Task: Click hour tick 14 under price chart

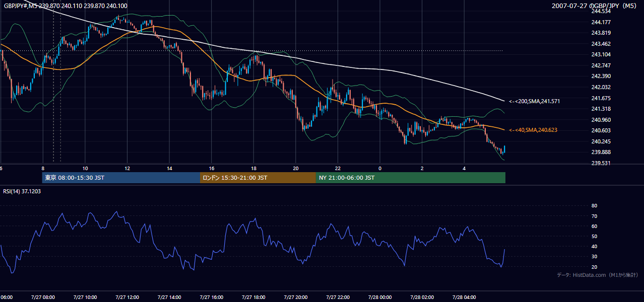Action: [x=169, y=168]
